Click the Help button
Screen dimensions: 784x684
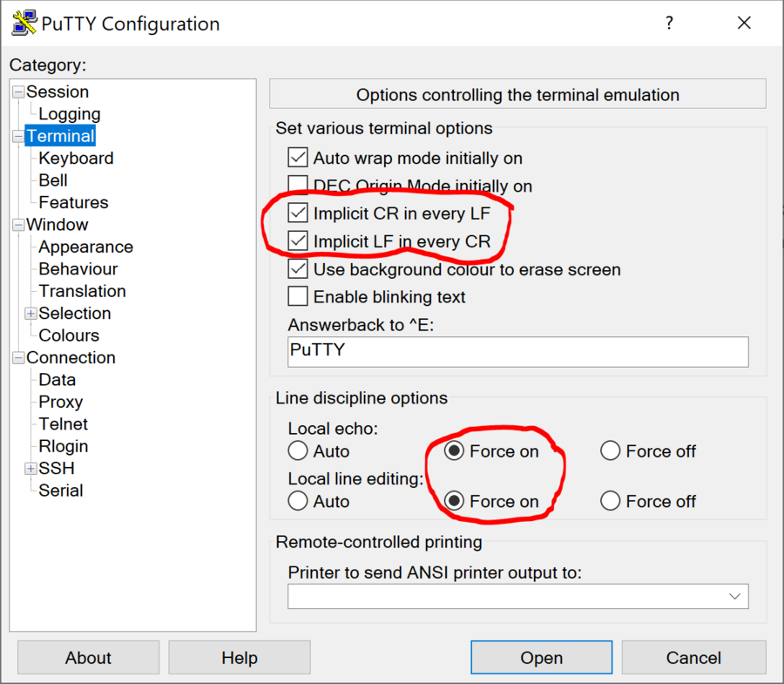tap(239, 657)
